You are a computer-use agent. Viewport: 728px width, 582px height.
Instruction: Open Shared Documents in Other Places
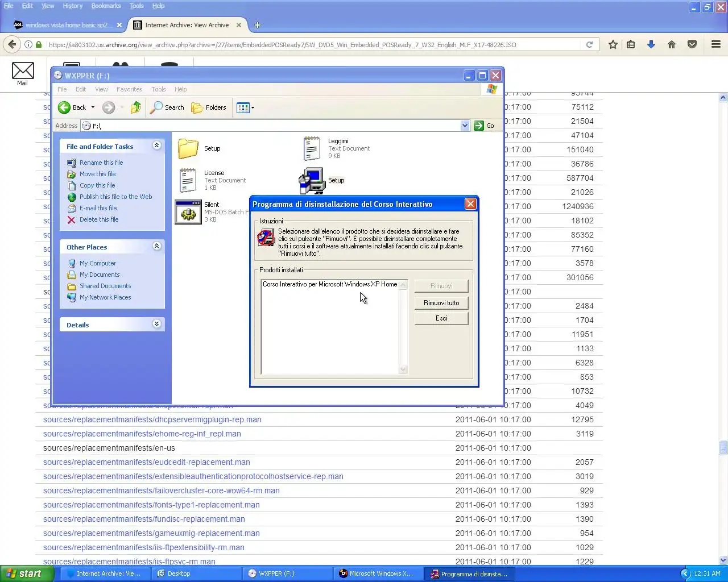tap(105, 286)
